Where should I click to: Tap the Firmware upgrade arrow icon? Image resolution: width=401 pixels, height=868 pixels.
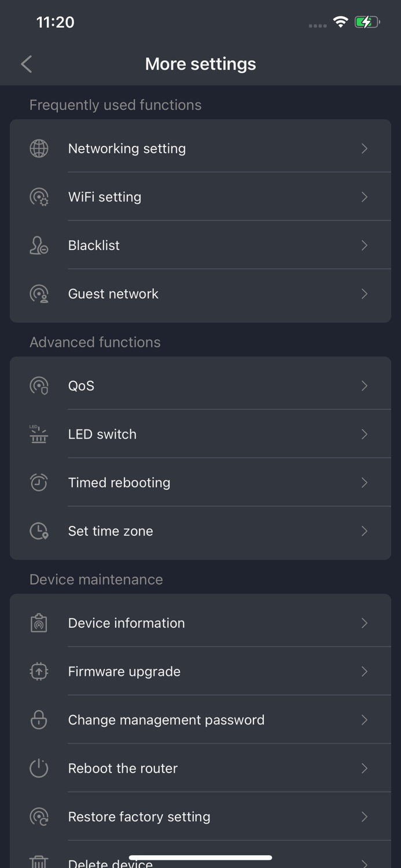[x=38, y=671]
